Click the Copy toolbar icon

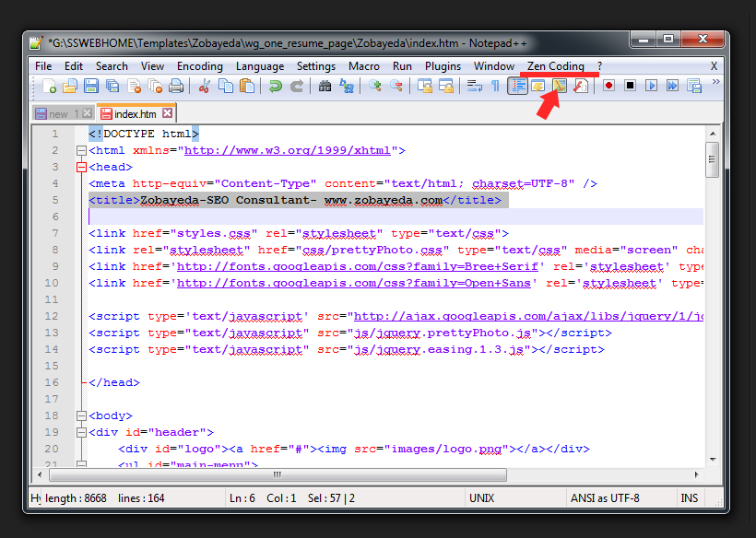coord(225,87)
